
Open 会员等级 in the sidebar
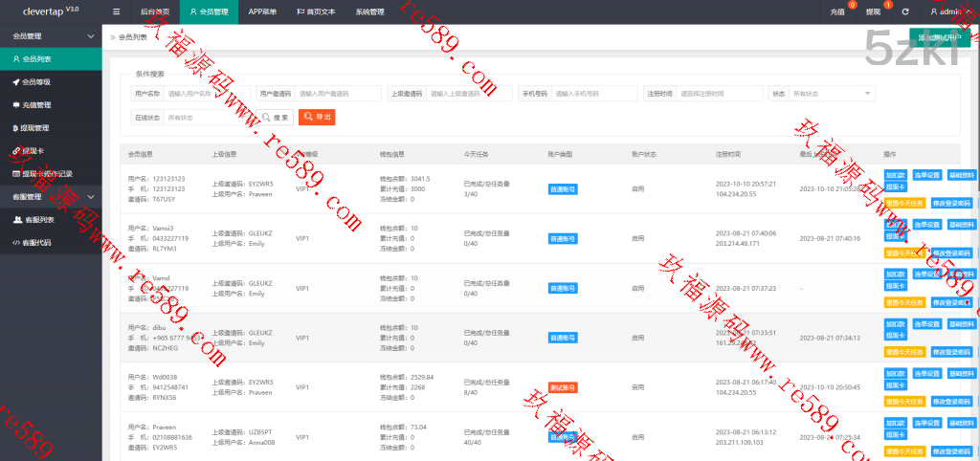36,81
